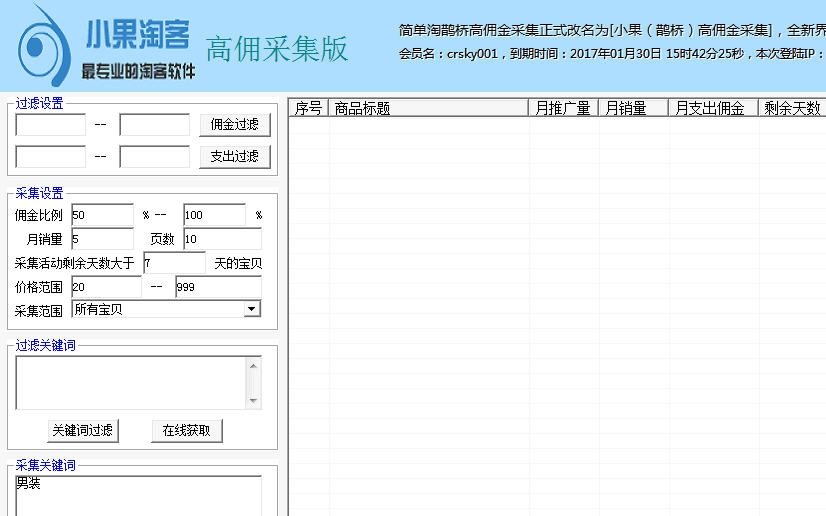The image size is (826, 516).
Task: Sort by the 序号 column header
Action: [x=309, y=108]
